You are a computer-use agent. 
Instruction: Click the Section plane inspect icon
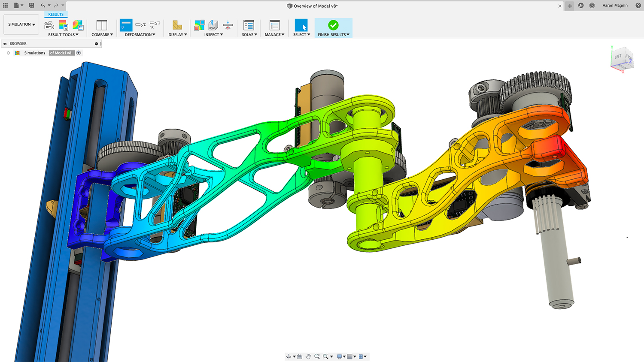(x=228, y=25)
